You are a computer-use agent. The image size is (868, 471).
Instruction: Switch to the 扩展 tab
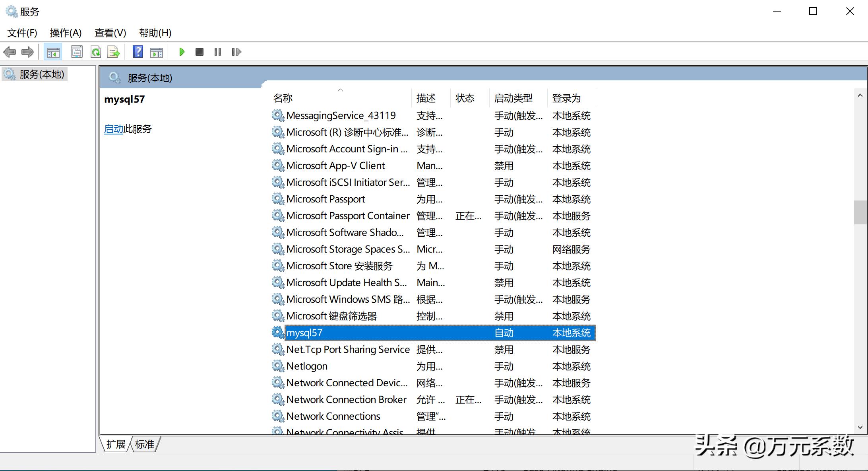click(x=116, y=444)
